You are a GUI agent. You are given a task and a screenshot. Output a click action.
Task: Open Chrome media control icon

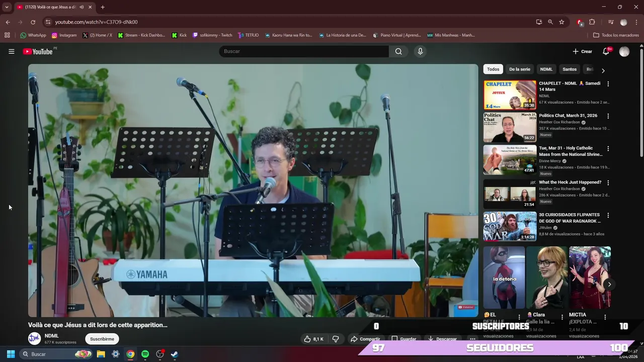611,22
